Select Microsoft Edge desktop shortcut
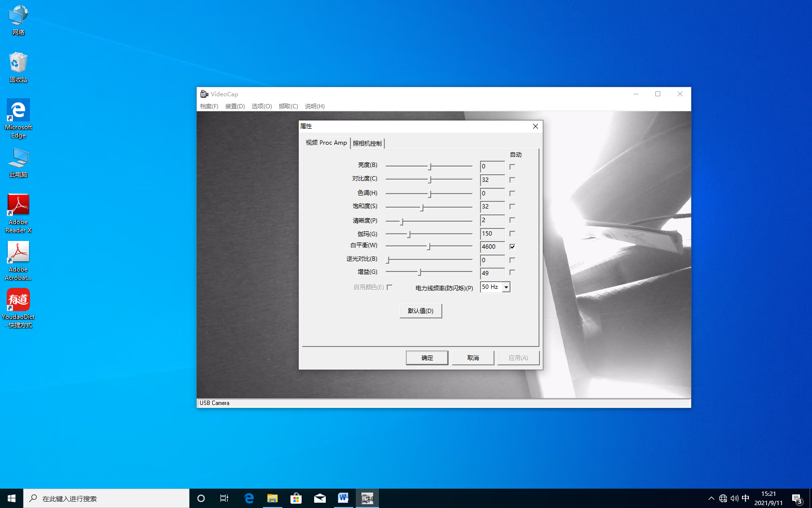 (x=18, y=119)
